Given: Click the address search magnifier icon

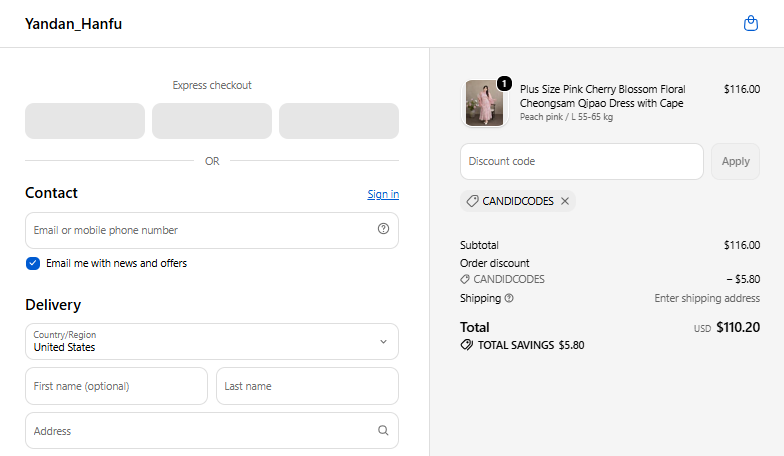Looking at the screenshot, I should [x=383, y=430].
